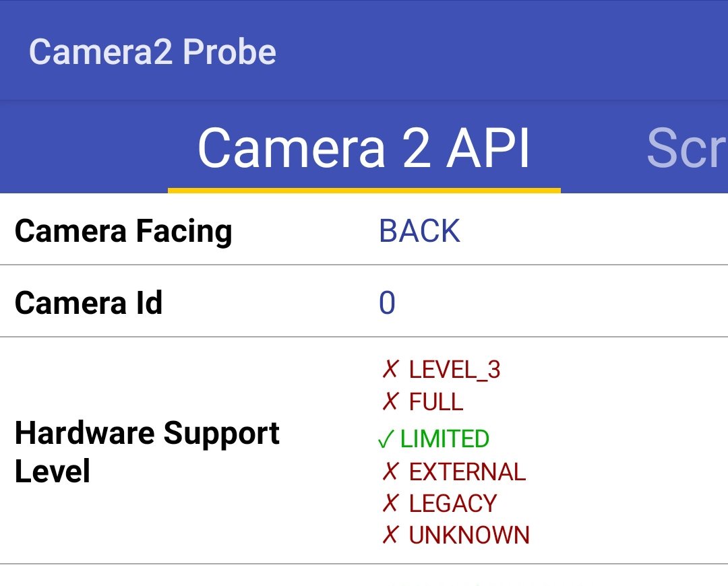The height and width of the screenshot is (586, 728).
Task: Tap the BACK camera facing value
Action: pyautogui.click(x=419, y=231)
